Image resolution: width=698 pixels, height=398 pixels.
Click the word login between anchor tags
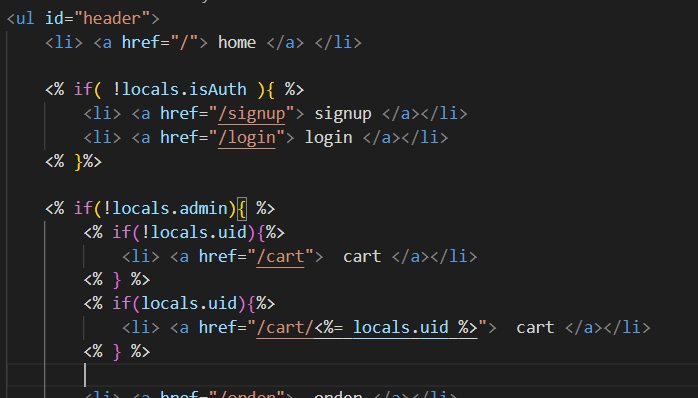329,138
